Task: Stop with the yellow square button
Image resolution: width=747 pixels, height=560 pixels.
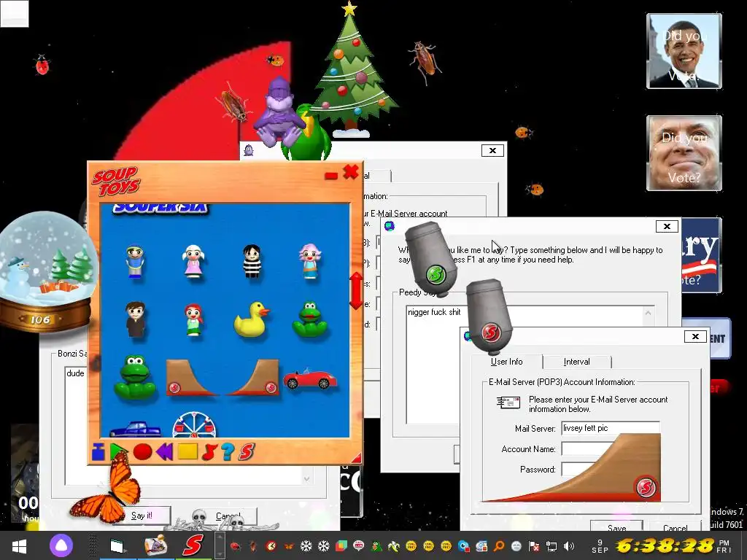Action: click(187, 451)
